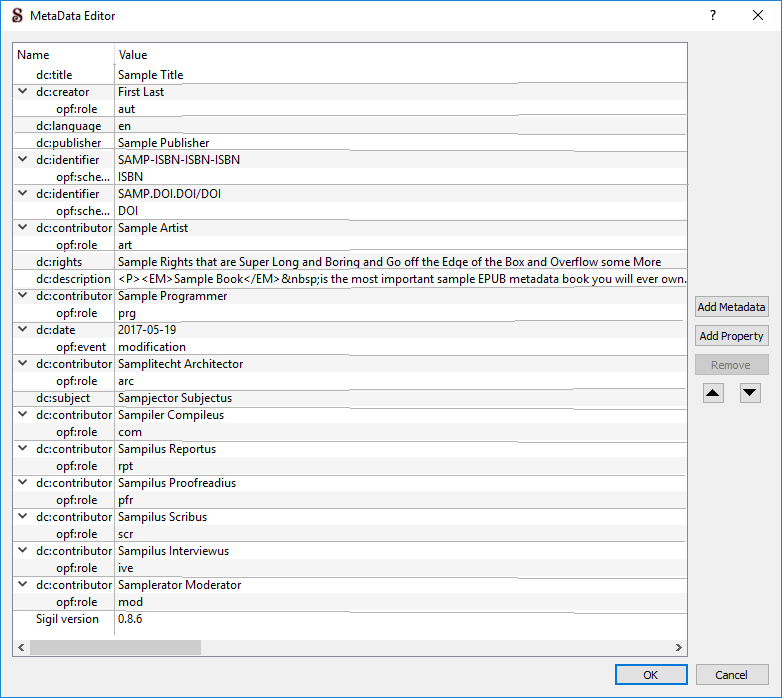Select the dc:publisher Sample Publisher value
782x698 pixels.
coord(164,143)
